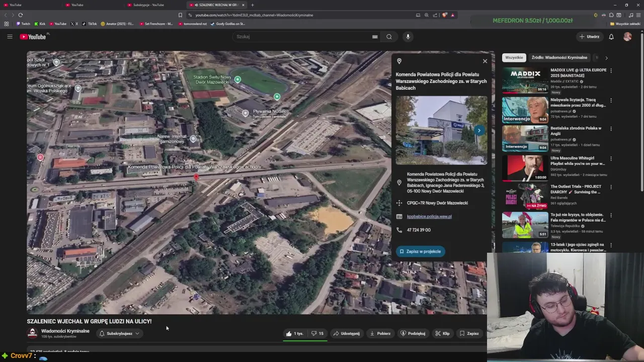Click phone number 47 724 39 00
Viewport: 644px width, 362px height.
419,230
